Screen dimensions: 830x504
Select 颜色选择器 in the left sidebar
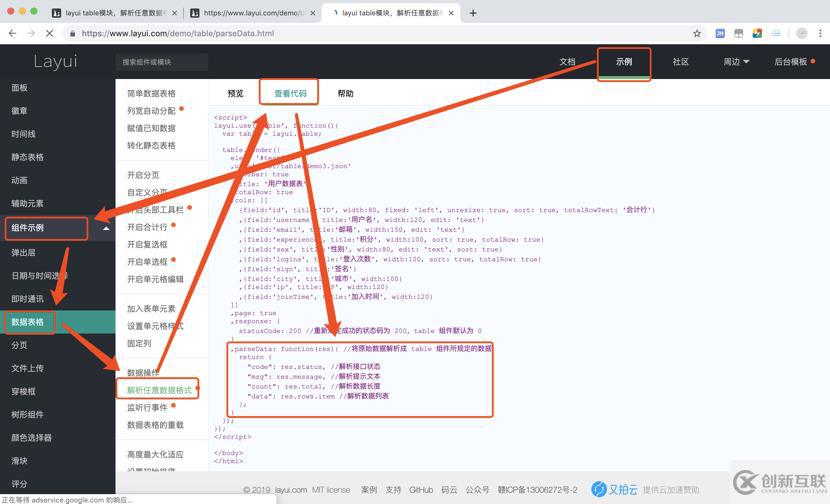tap(32, 437)
